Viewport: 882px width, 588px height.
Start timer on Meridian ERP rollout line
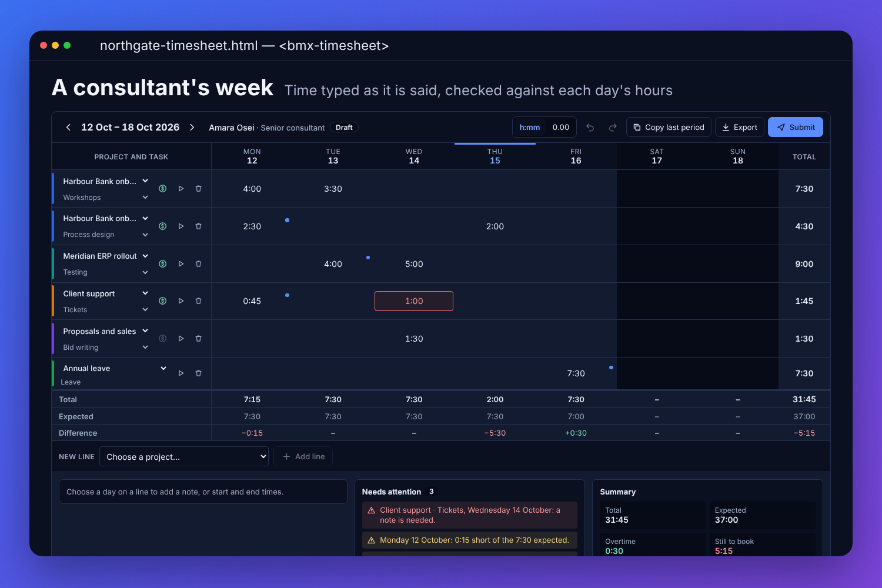181,264
